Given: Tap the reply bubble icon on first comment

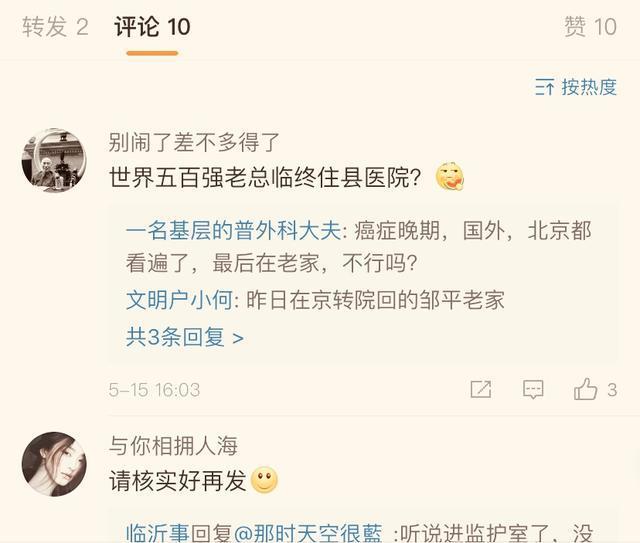Looking at the screenshot, I should [x=533, y=389].
